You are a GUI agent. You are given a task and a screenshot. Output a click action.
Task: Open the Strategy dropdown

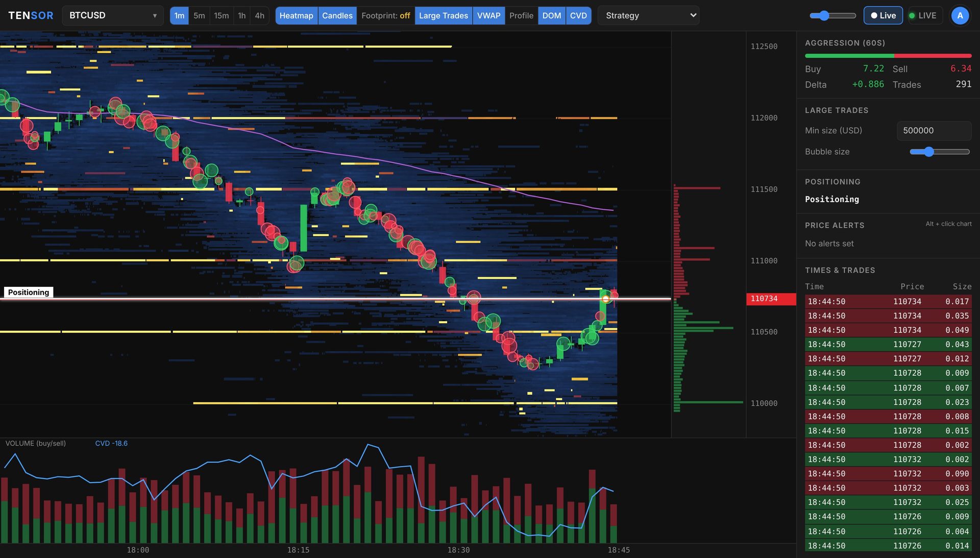click(x=648, y=15)
